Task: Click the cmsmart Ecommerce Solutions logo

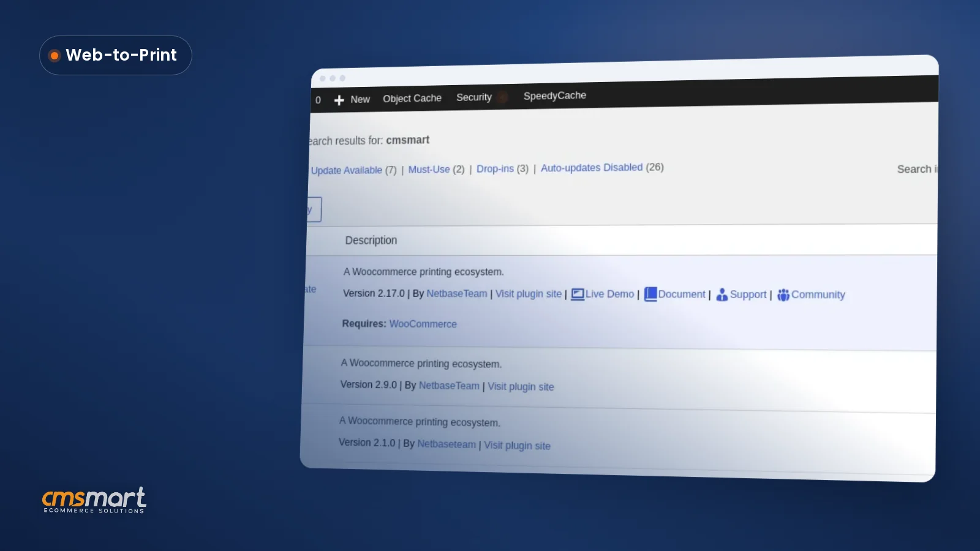Action: pyautogui.click(x=94, y=500)
